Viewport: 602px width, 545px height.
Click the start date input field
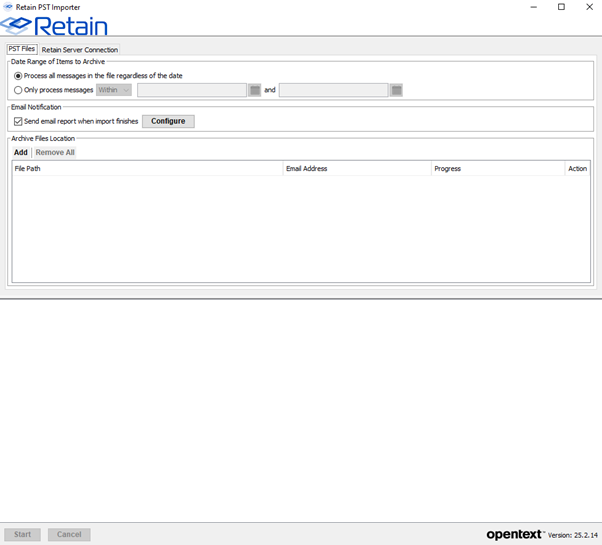pos(192,90)
